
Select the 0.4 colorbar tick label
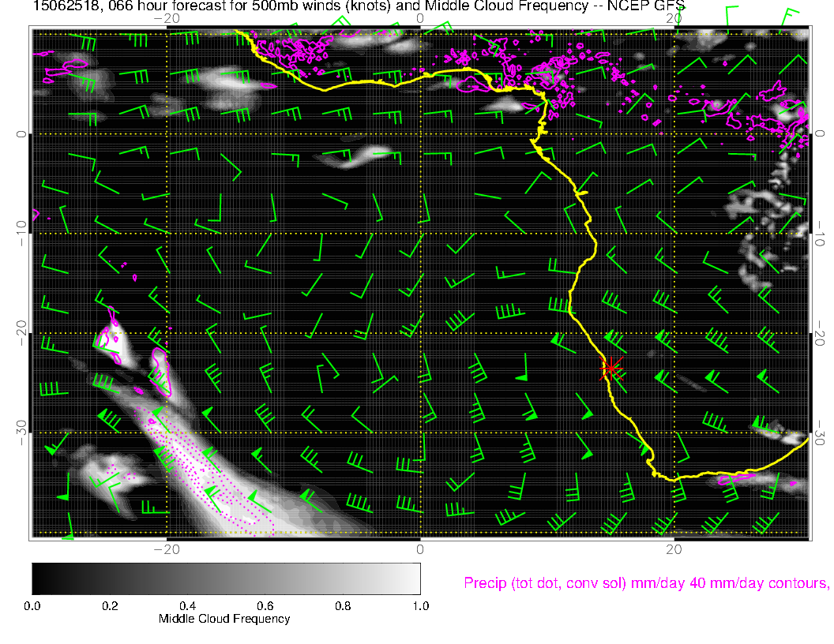[187, 606]
